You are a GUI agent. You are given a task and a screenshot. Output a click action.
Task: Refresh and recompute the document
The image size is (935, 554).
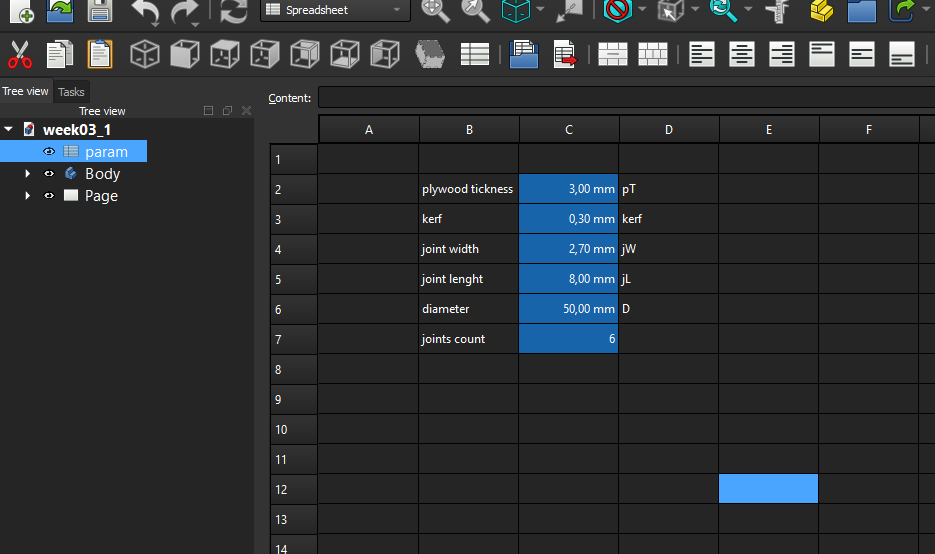[x=233, y=11]
